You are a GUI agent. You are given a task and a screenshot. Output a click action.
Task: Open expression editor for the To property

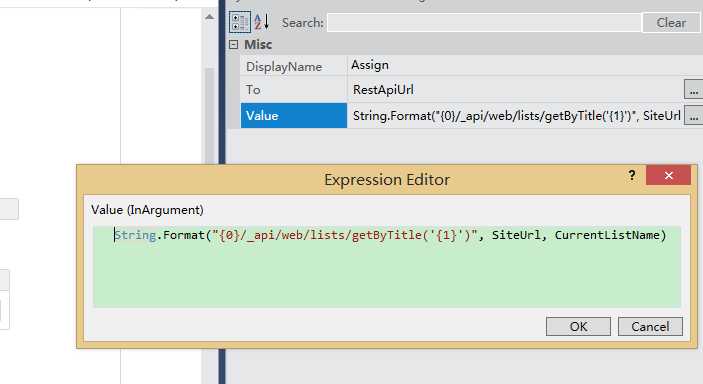tap(694, 90)
